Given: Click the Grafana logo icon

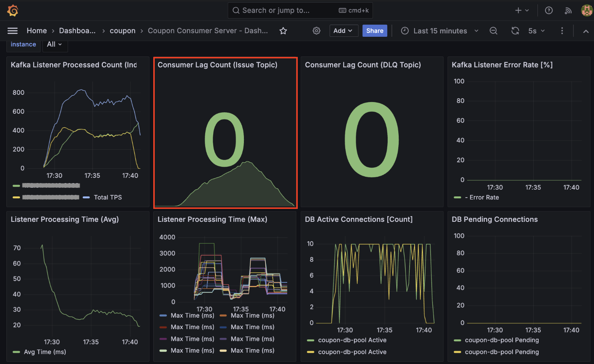Looking at the screenshot, I should [13, 10].
